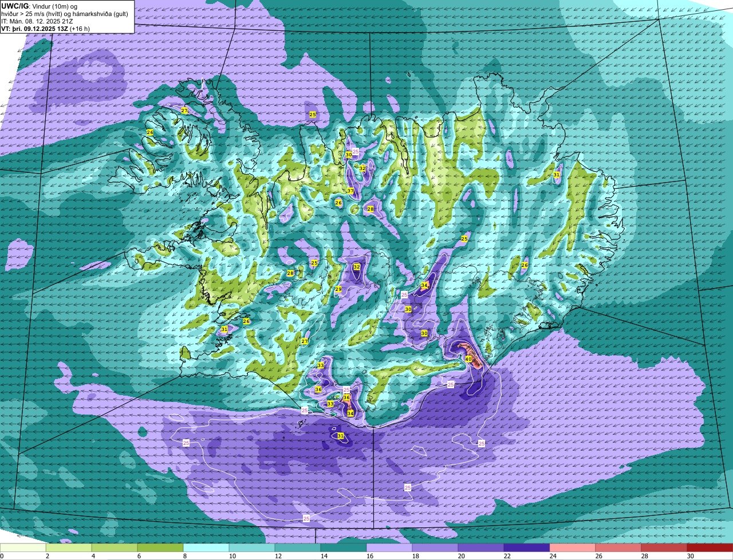The image size is (733, 560).
Task: Click the cyan legend swatch between 8 and 10
Action: [x=206, y=548]
